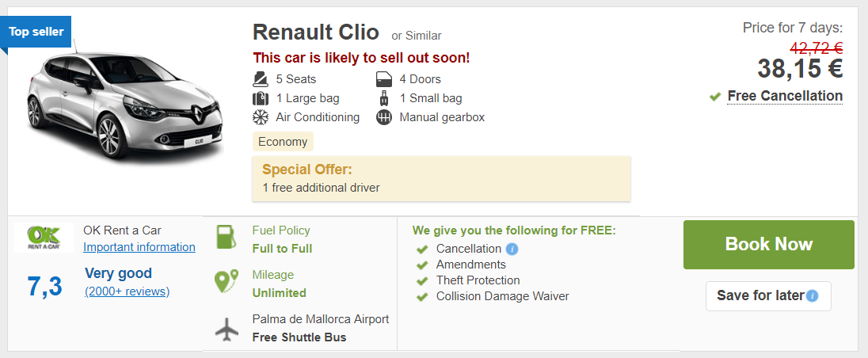Open the Important information link
The width and height of the screenshot is (868, 358).
coord(139,247)
